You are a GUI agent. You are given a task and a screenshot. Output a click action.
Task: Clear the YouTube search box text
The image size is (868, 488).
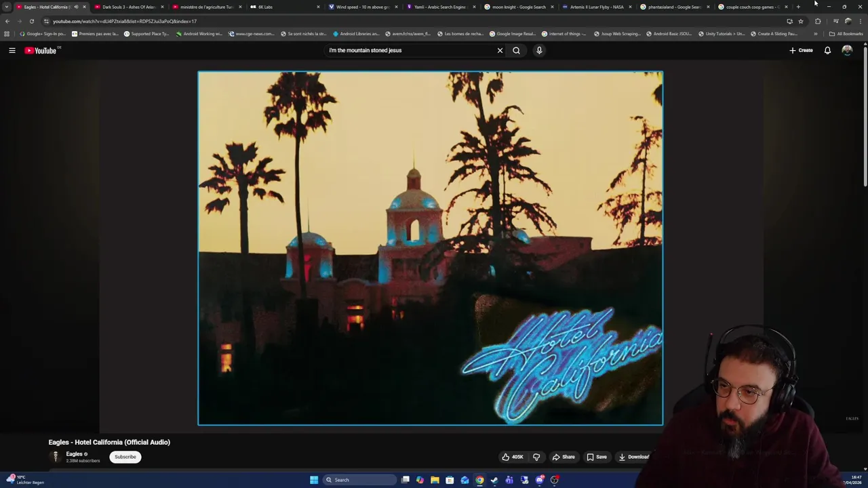point(500,50)
